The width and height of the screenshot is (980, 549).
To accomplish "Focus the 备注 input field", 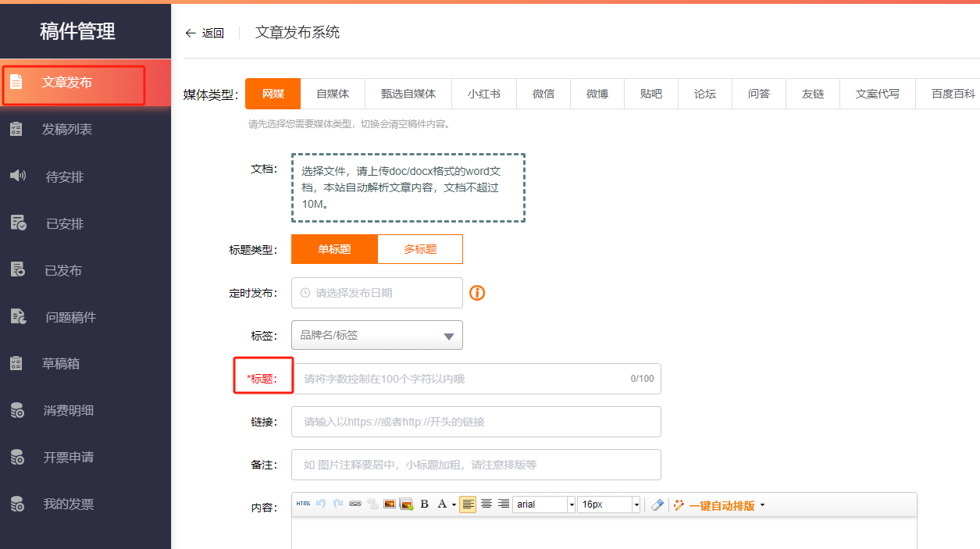I will click(x=476, y=465).
